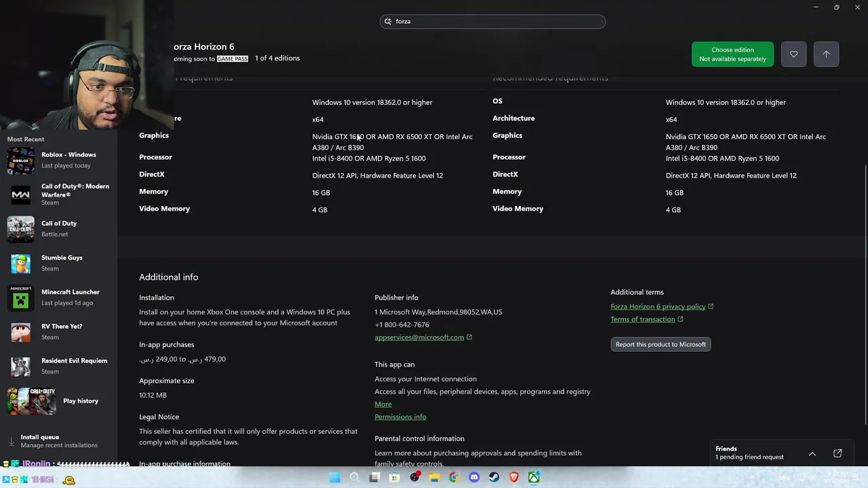This screenshot has width=868, height=488.
Task: Open Discord taskbar icon
Action: coord(474,478)
